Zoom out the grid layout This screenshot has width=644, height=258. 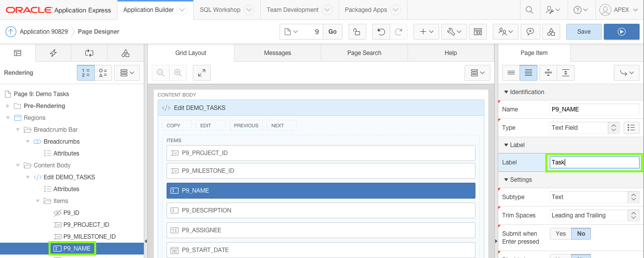(161, 73)
